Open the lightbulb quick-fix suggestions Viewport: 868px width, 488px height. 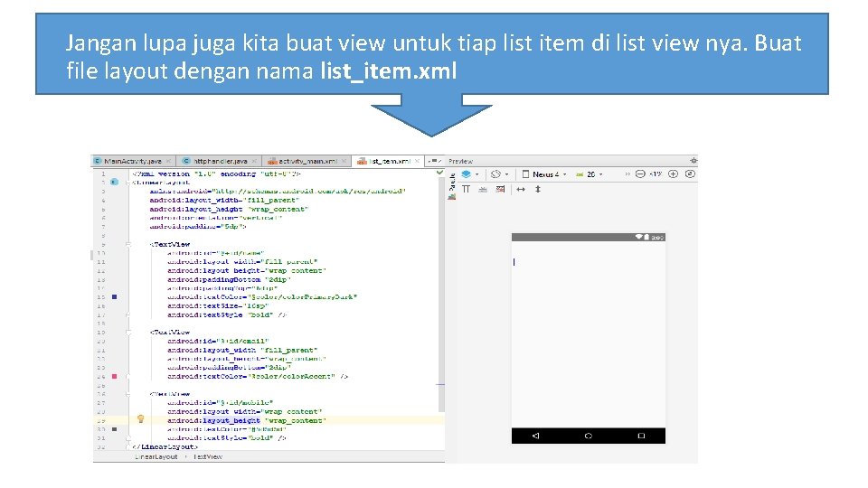(141, 419)
